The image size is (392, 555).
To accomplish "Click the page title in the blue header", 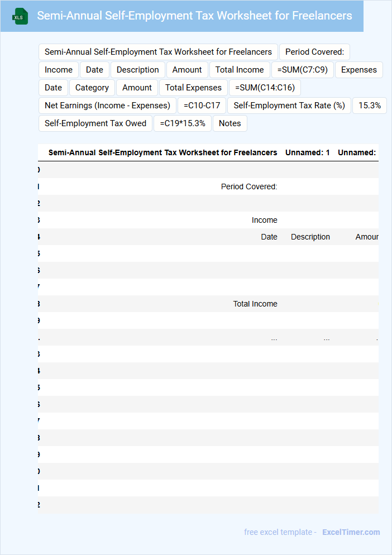I will point(194,16).
